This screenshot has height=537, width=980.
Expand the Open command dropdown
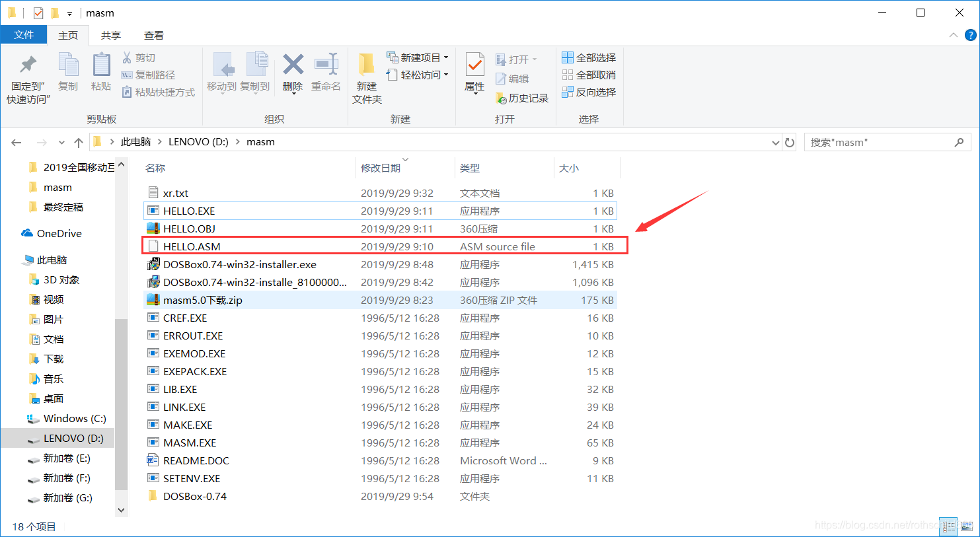tap(535, 59)
